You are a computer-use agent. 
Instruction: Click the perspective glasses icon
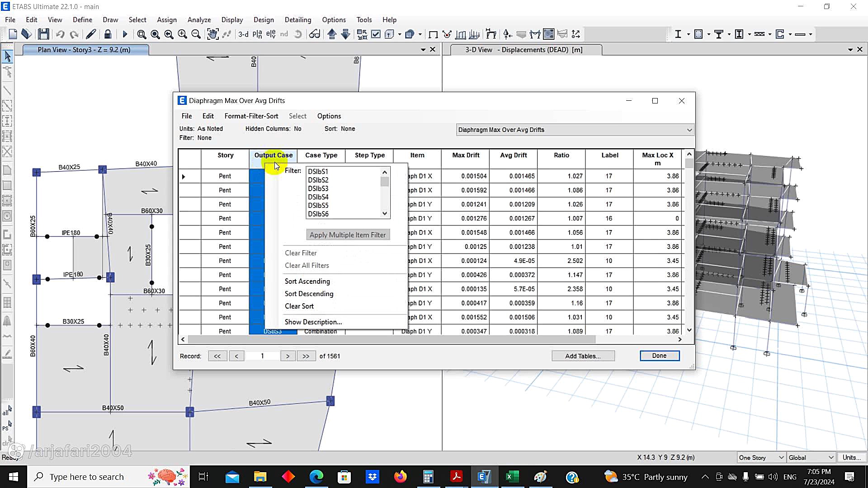click(315, 34)
